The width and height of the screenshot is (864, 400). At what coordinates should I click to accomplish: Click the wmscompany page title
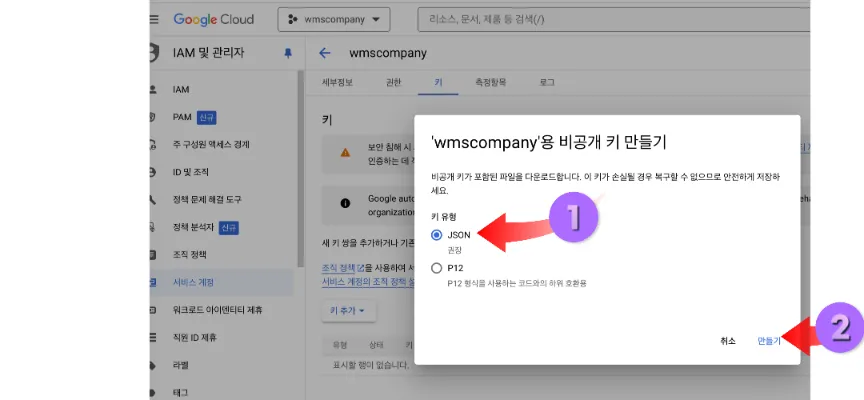(x=388, y=53)
